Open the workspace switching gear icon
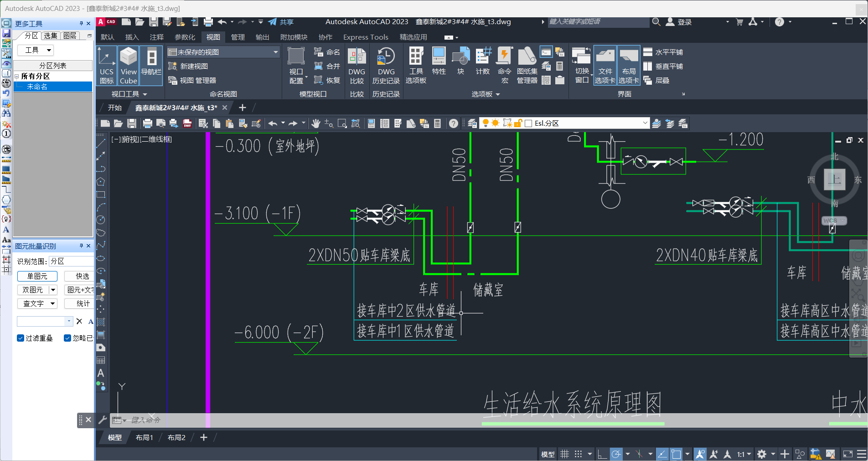 [x=761, y=454]
